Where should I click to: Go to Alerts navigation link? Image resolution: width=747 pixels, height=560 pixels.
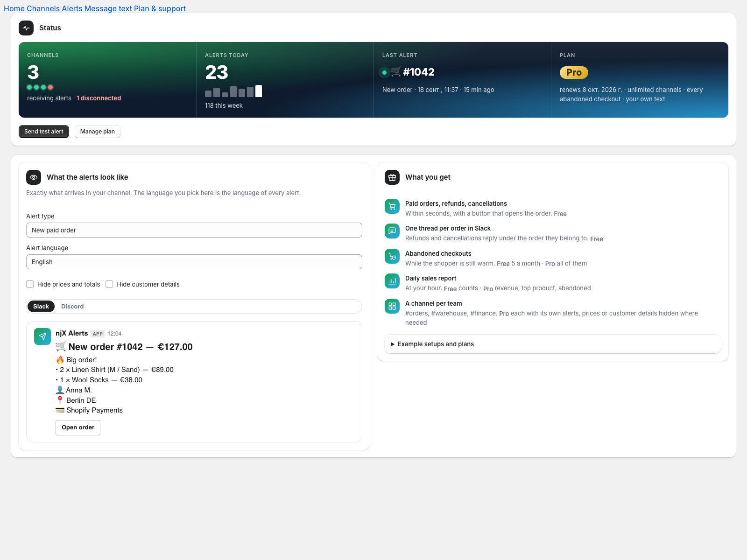click(72, 8)
